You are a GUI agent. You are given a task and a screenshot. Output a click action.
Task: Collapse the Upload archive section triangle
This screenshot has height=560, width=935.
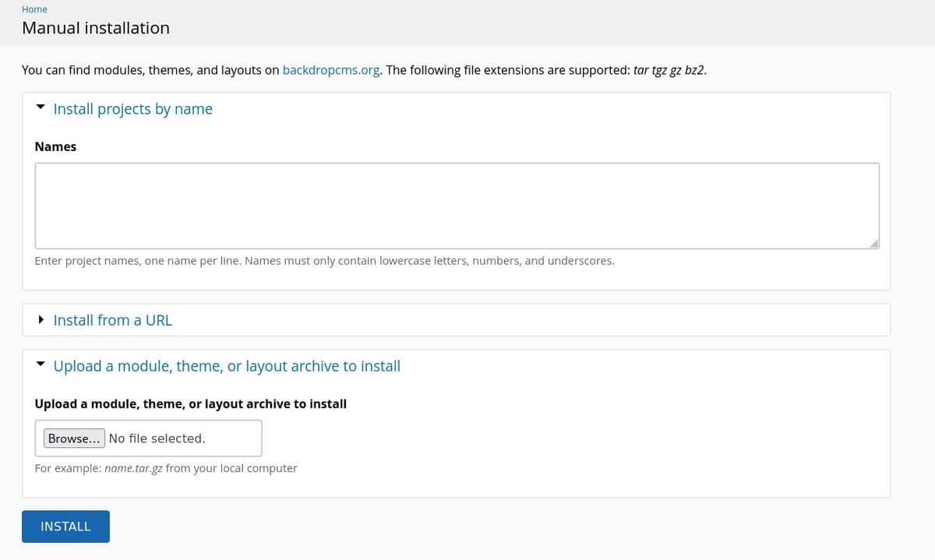pos(41,365)
